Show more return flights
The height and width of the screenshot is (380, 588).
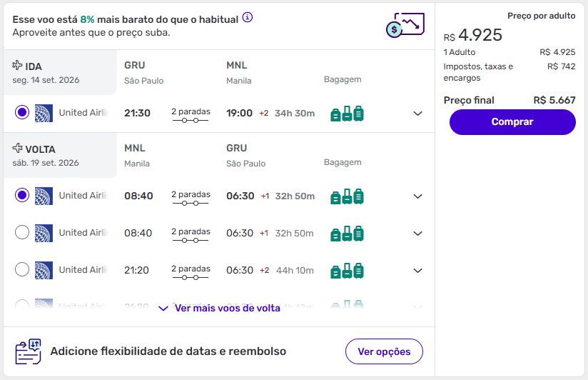pos(220,309)
